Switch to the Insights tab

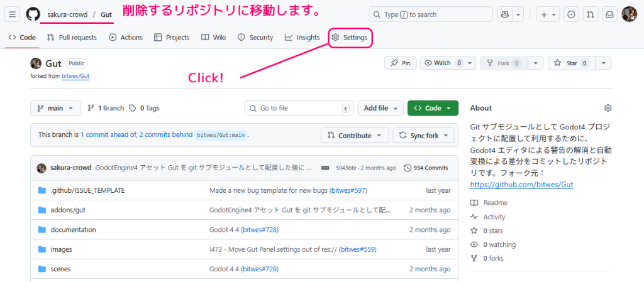303,37
